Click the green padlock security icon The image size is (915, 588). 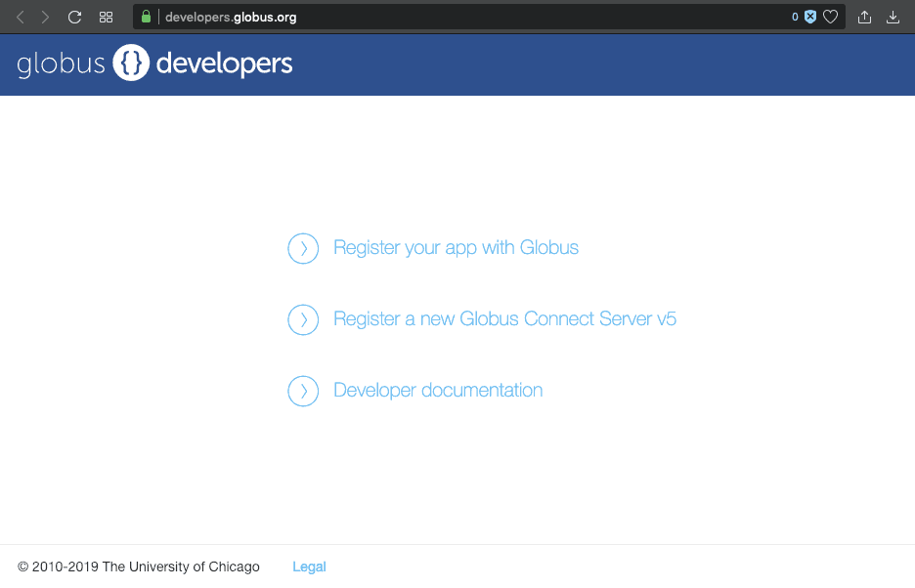click(147, 17)
